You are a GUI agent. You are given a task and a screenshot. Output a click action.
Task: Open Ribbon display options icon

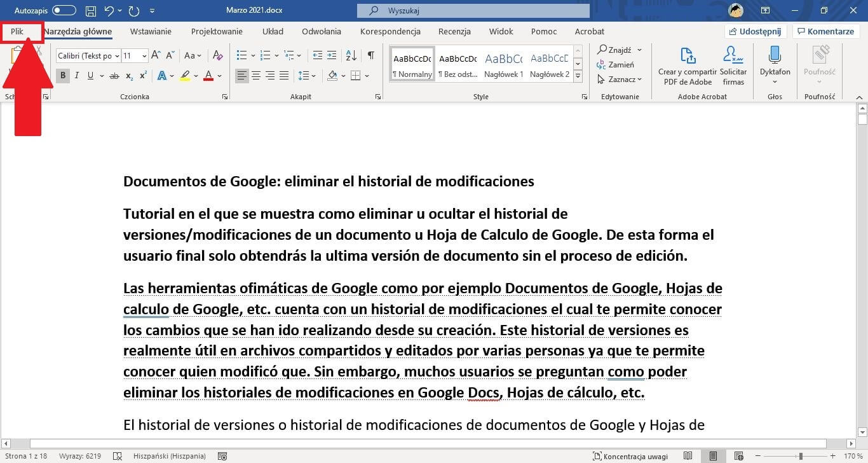[766, 11]
